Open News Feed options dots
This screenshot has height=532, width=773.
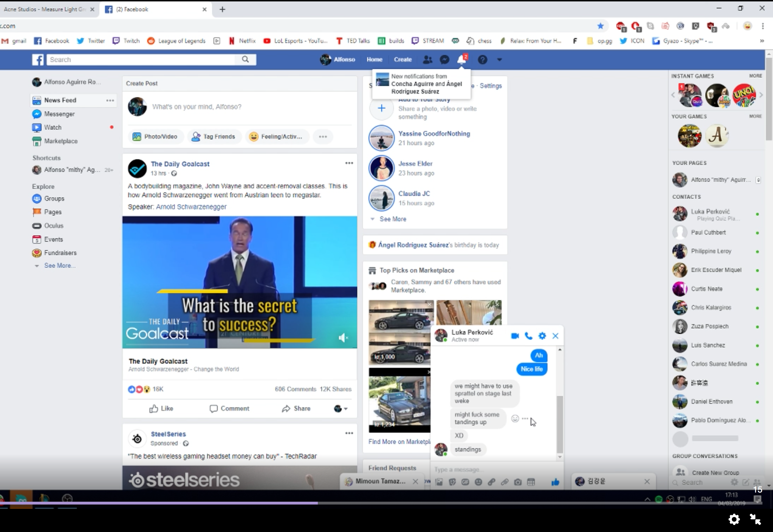click(110, 100)
